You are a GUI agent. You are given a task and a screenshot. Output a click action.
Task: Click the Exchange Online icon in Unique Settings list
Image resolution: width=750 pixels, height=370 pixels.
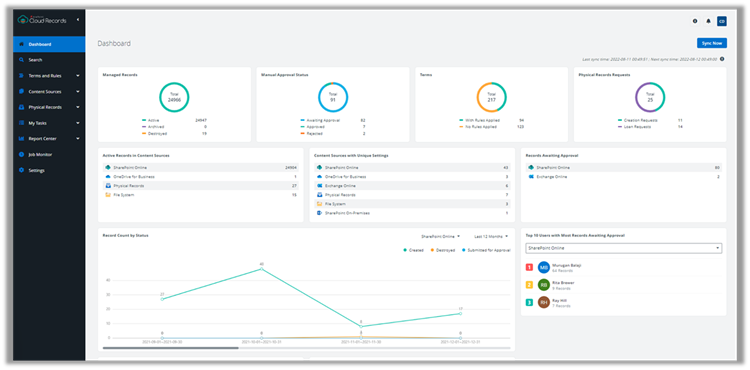(x=320, y=185)
